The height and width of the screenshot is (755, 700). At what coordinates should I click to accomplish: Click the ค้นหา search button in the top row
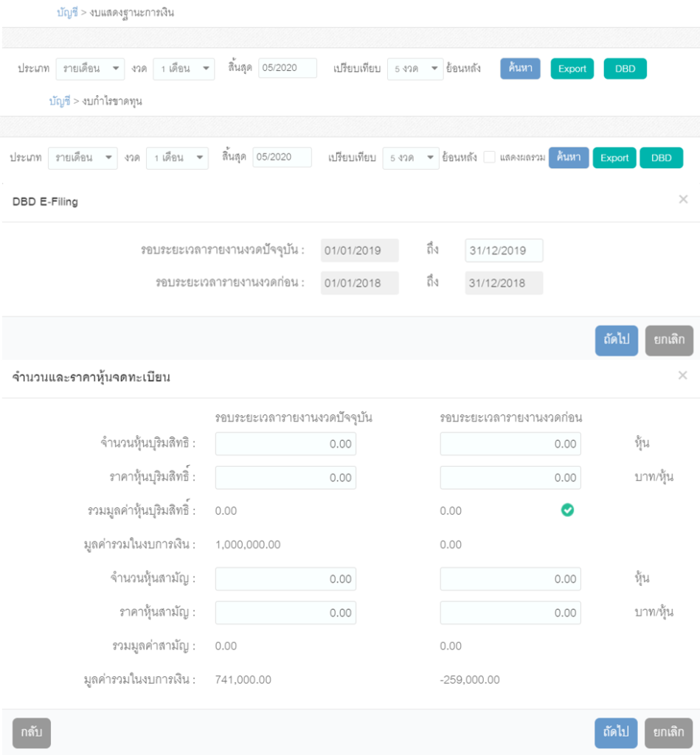519,69
